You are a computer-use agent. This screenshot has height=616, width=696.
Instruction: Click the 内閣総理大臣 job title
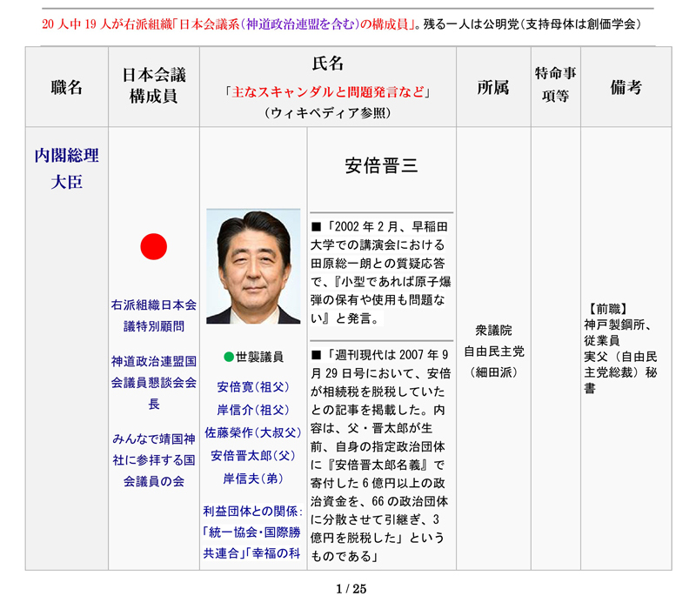tap(67, 169)
